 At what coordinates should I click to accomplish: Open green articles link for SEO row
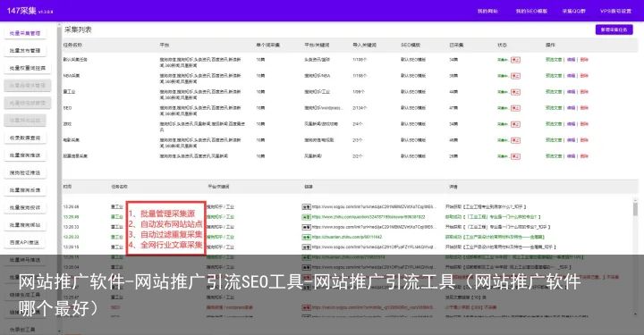(x=554, y=108)
